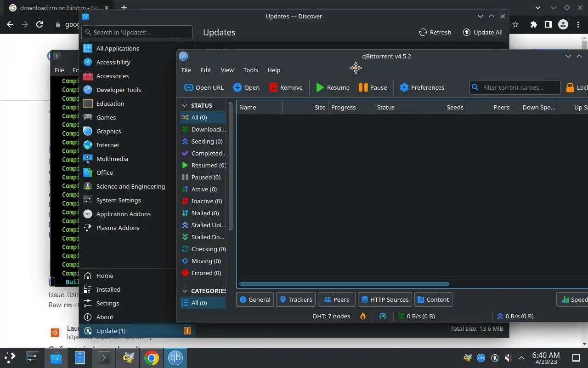Image resolution: width=588 pixels, height=368 pixels.
Task: Click the qBittorrent window title icon
Action: tap(183, 56)
